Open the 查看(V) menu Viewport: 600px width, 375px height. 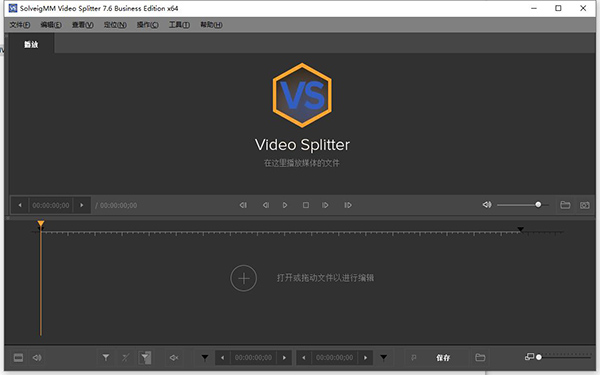tap(83, 25)
